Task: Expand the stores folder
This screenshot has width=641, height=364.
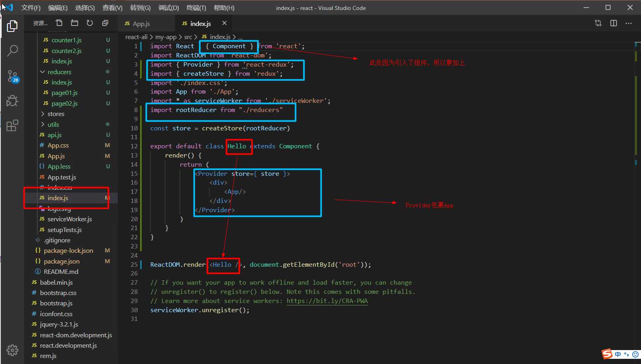Action: pyautogui.click(x=55, y=114)
